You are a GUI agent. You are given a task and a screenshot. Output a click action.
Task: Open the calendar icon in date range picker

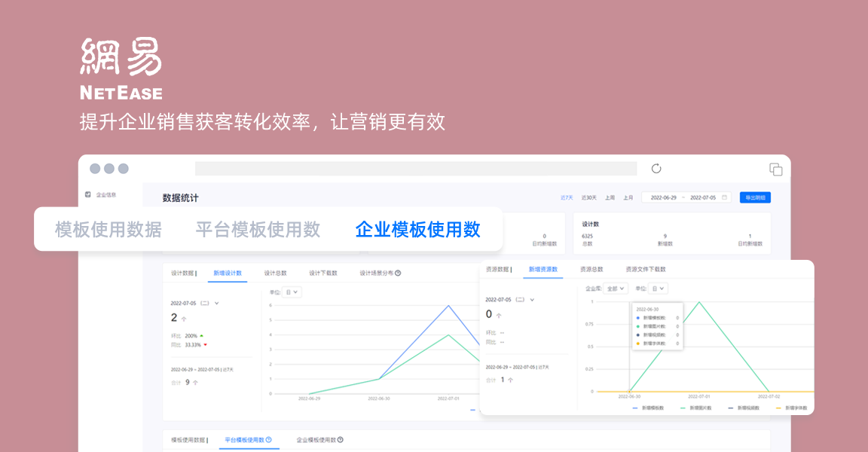click(x=723, y=197)
